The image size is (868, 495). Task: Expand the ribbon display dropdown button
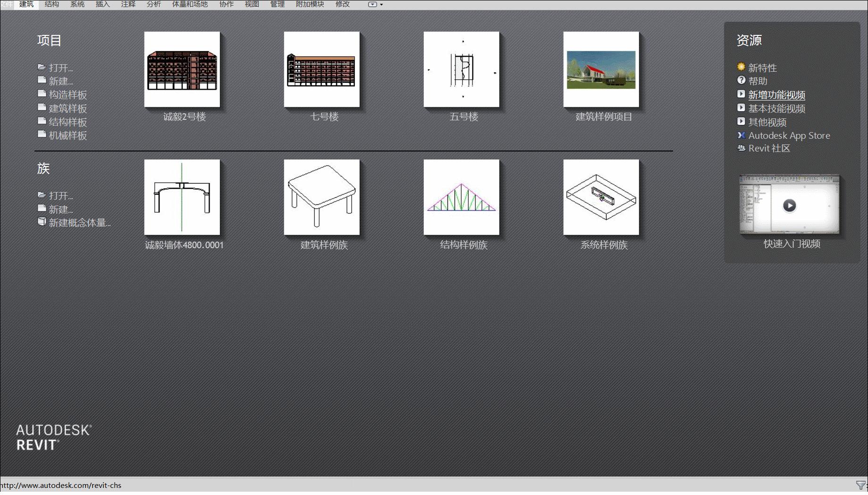tap(375, 4)
